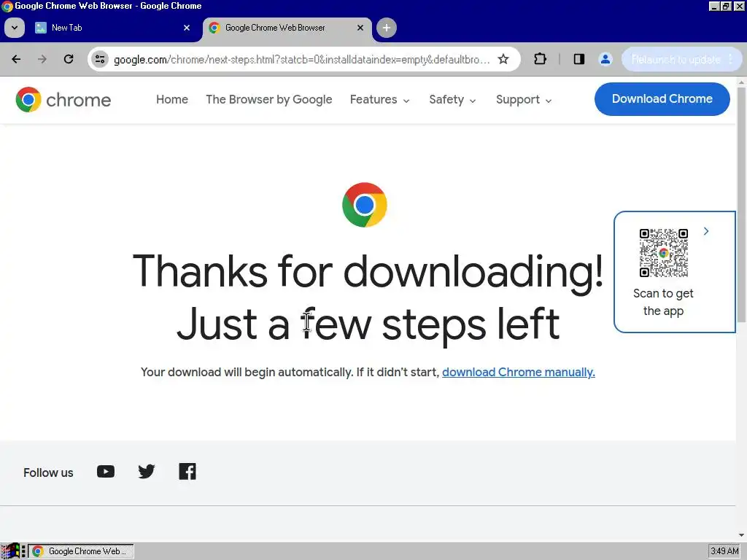Click the QR code image
The height and width of the screenshot is (560, 747).
click(x=664, y=253)
